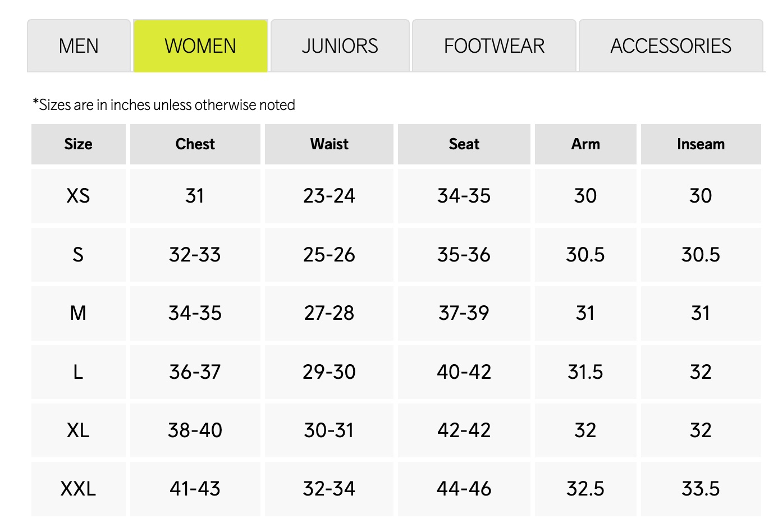Show the FOOTWEAR size tab
This screenshot has width=778, height=532.
pyautogui.click(x=494, y=46)
